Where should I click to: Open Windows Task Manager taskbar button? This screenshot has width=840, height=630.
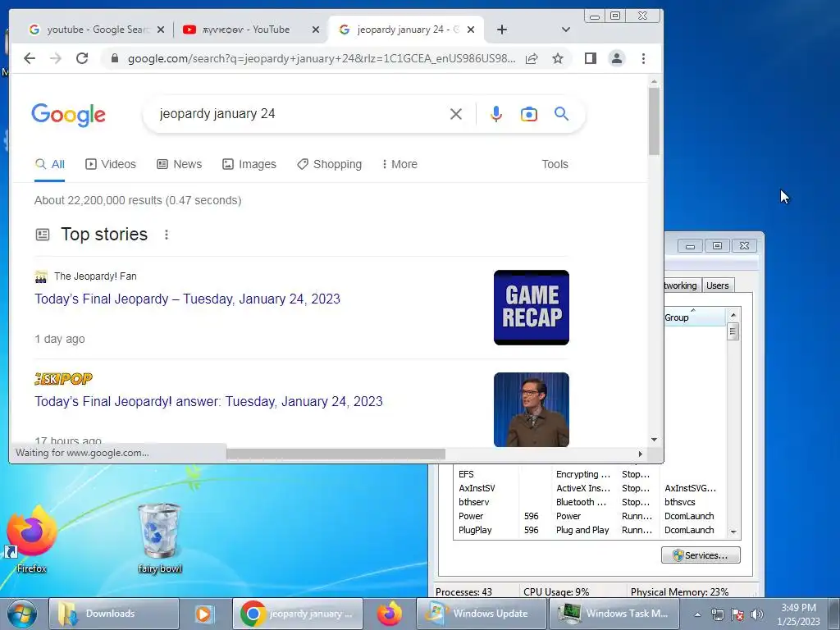coord(614,614)
